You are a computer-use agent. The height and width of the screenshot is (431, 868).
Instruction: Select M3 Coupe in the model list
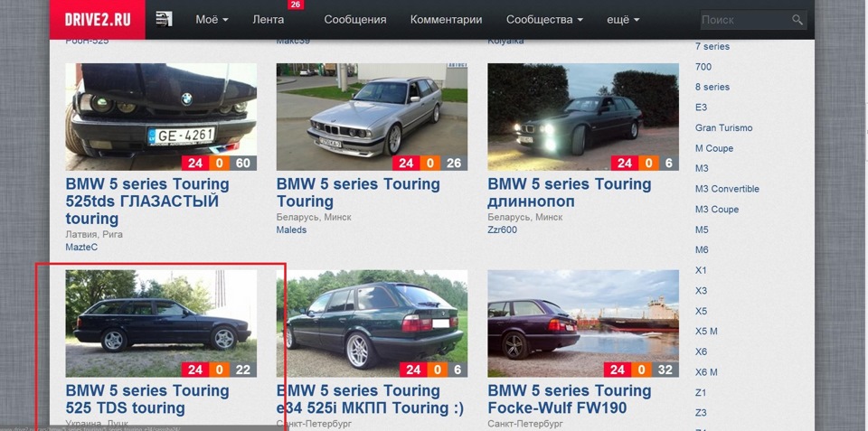[717, 209]
